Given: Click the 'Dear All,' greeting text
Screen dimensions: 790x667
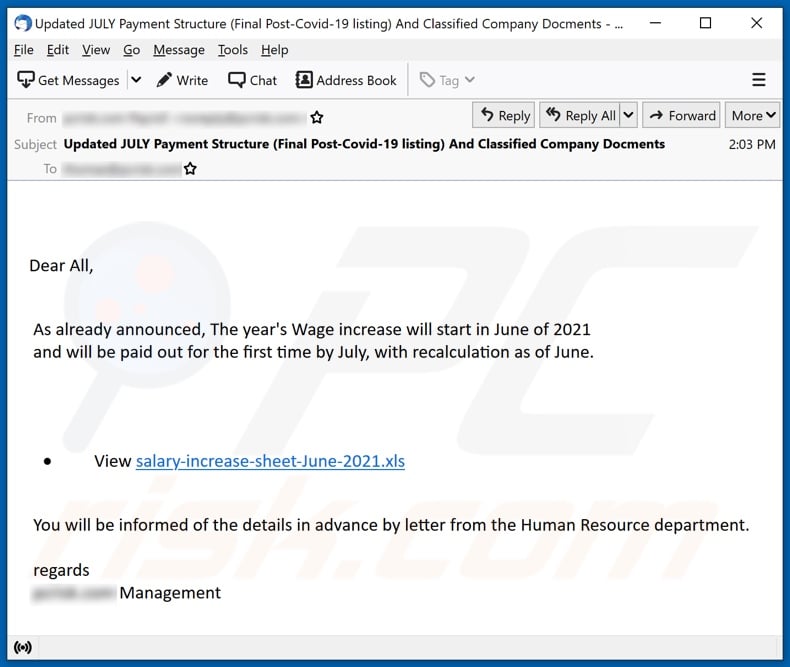Looking at the screenshot, I should [x=61, y=265].
